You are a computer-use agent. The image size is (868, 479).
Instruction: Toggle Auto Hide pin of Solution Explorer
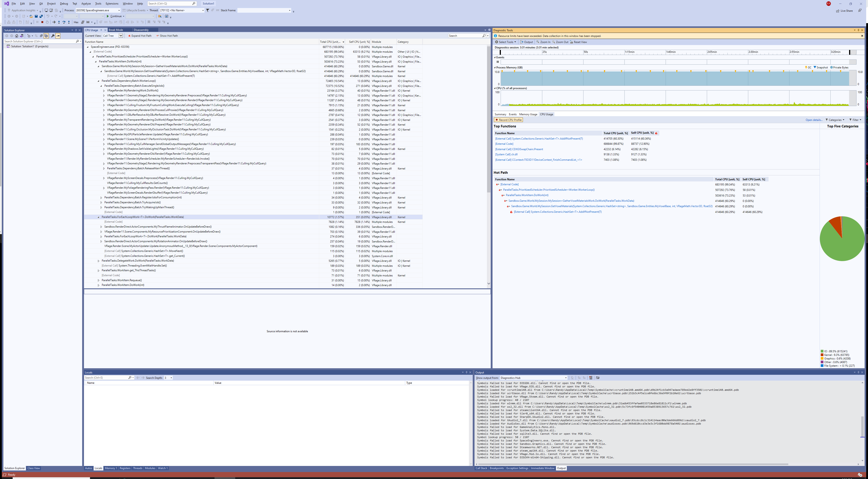[x=76, y=30]
